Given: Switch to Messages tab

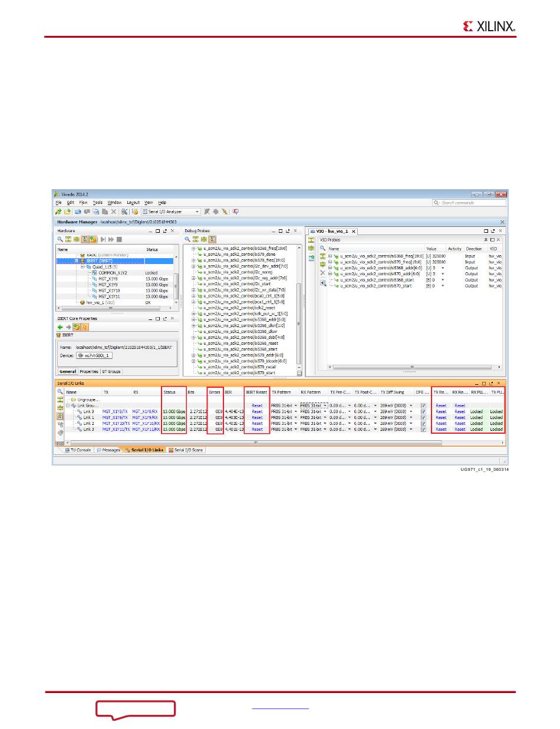Looking at the screenshot, I should click(108, 450).
